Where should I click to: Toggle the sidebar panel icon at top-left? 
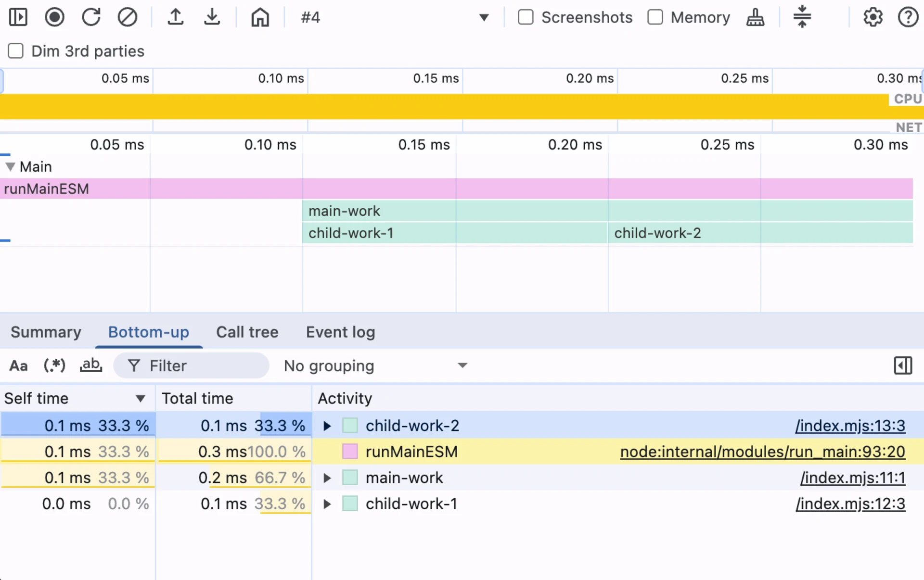click(x=18, y=17)
